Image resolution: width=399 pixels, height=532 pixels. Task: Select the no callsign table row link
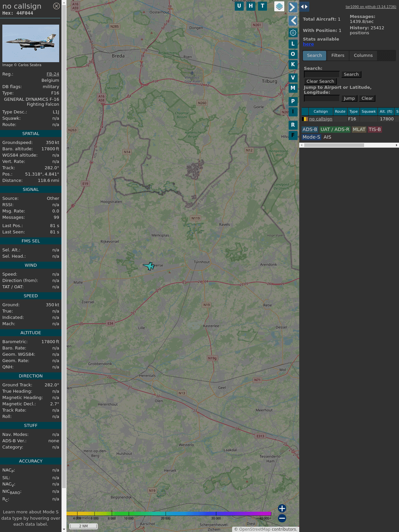321,119
